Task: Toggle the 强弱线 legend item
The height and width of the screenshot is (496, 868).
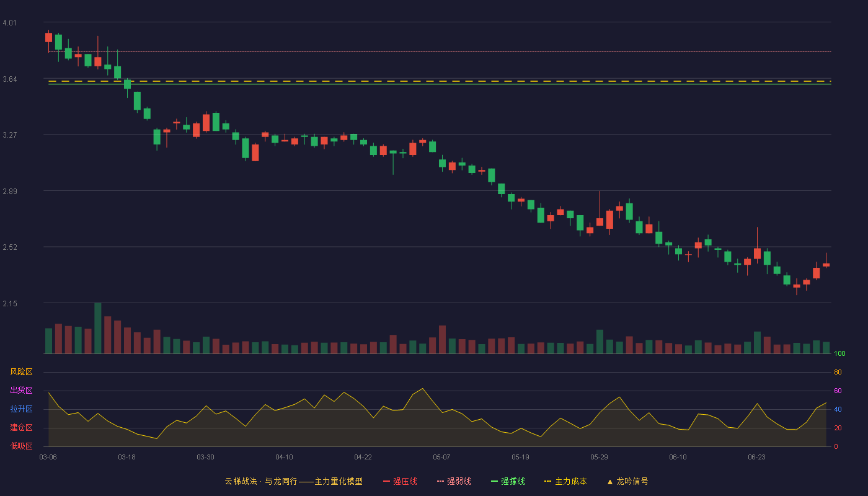Action: click(454, 481)
